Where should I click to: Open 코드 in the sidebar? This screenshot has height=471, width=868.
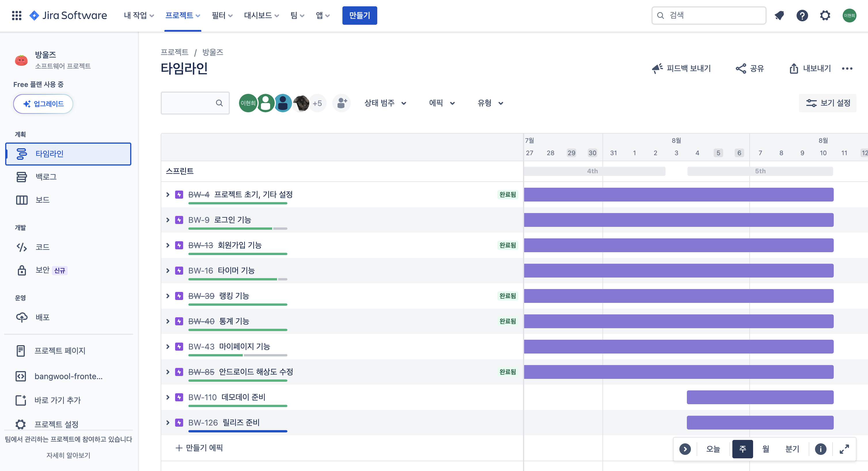69,247
